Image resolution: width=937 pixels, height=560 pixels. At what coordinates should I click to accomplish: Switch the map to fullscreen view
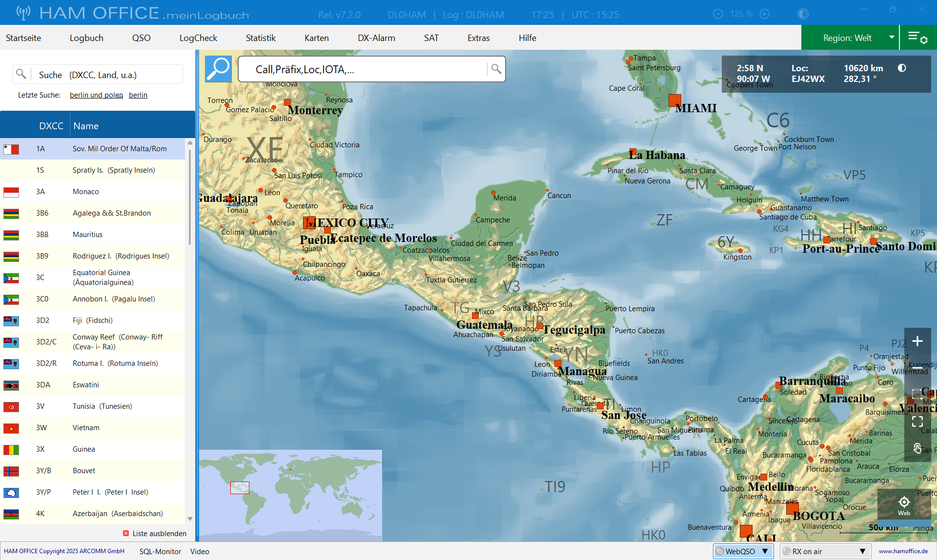pos(917,421)
